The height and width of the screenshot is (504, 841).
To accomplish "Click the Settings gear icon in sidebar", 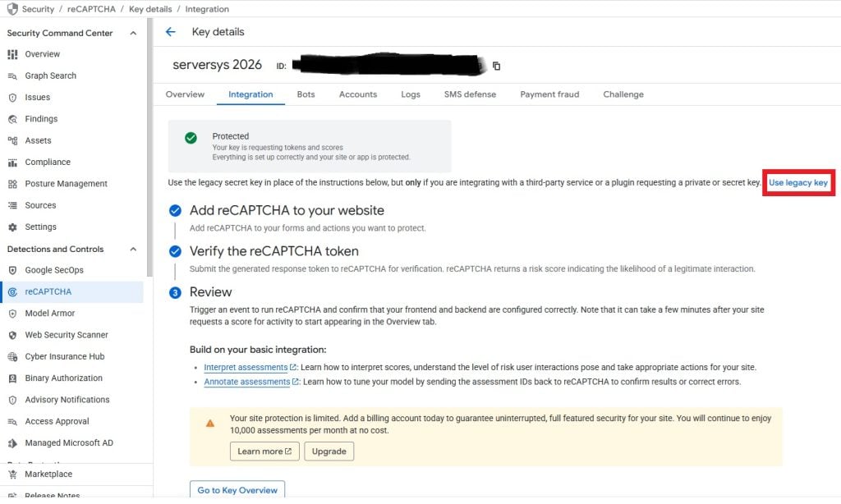I will 12,227.
